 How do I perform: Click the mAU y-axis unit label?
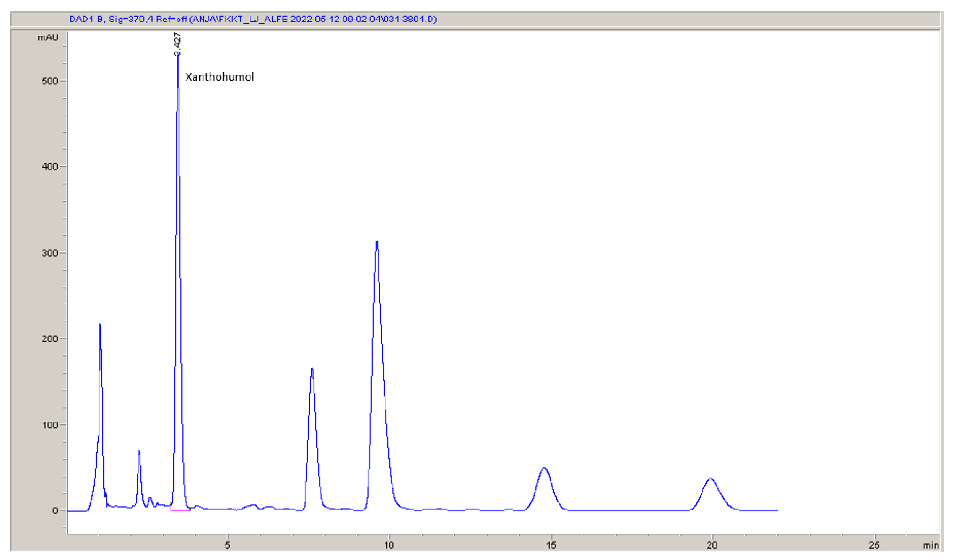[x=48, y=37]
